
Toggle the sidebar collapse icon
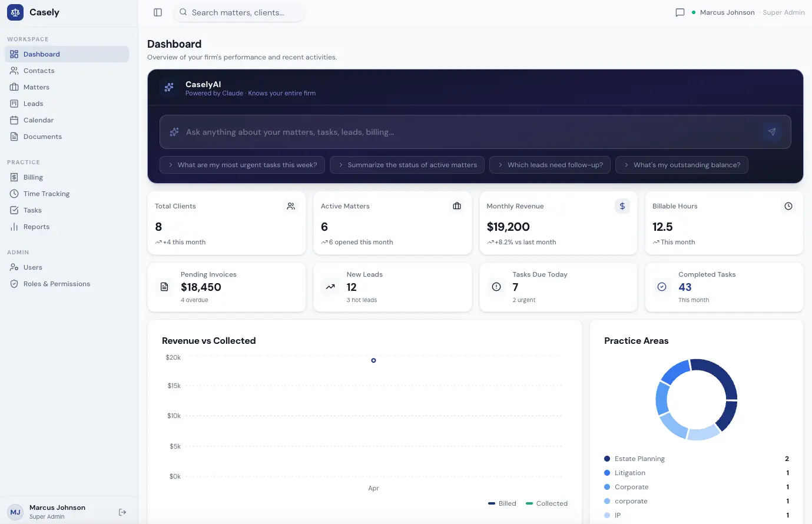click(x=158, y=12)
